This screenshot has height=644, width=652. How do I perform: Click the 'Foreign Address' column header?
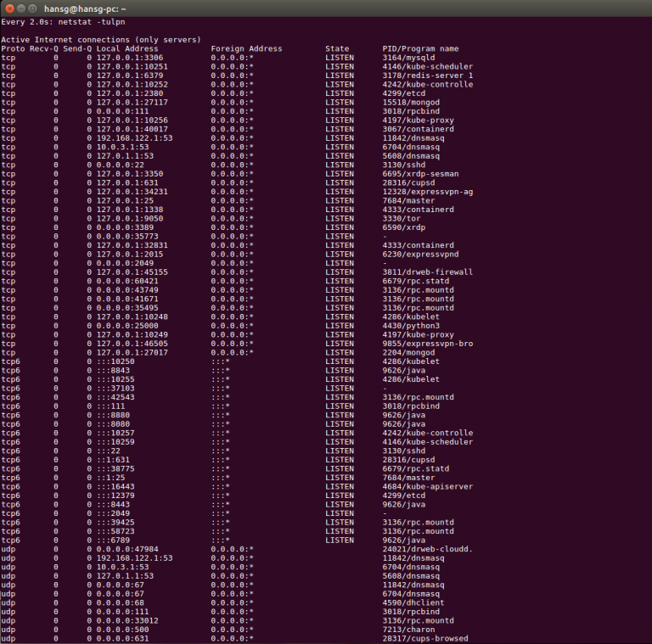tap(246, 49)
